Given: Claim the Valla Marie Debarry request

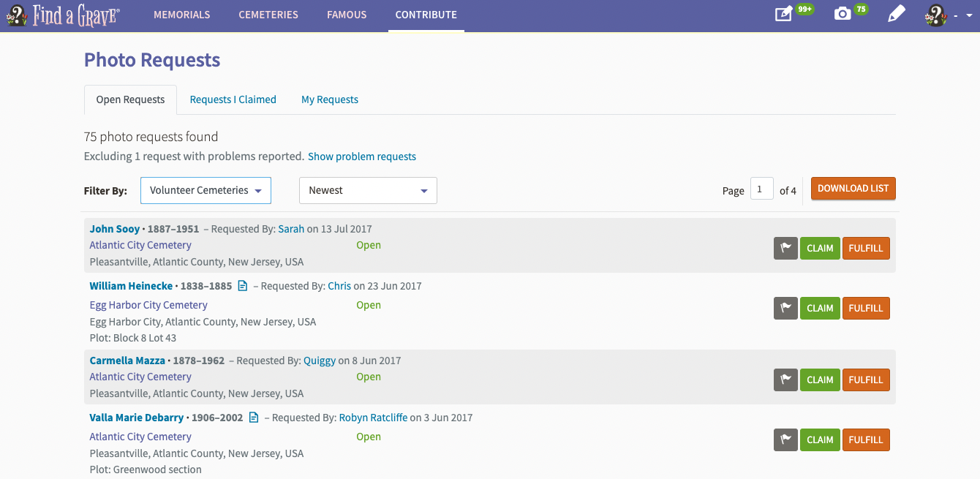Looking at the screenshot, I should (x=820, y=440).
